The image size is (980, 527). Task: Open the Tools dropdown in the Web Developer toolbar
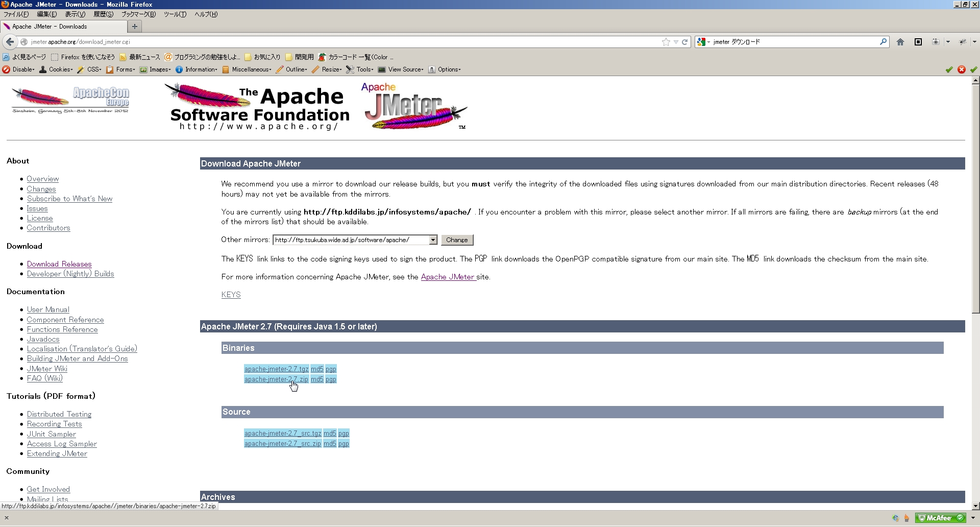[360, 69]
